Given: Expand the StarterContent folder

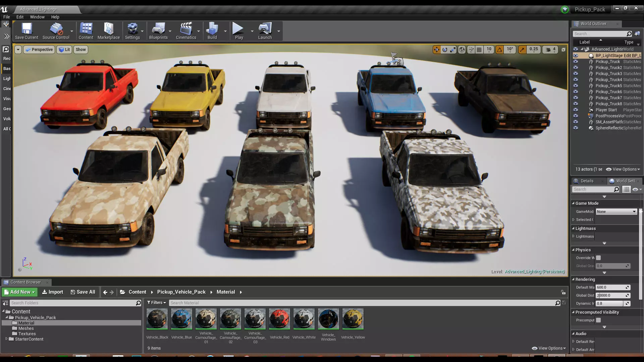Looking at the screenshot, I should click(6, 339).
